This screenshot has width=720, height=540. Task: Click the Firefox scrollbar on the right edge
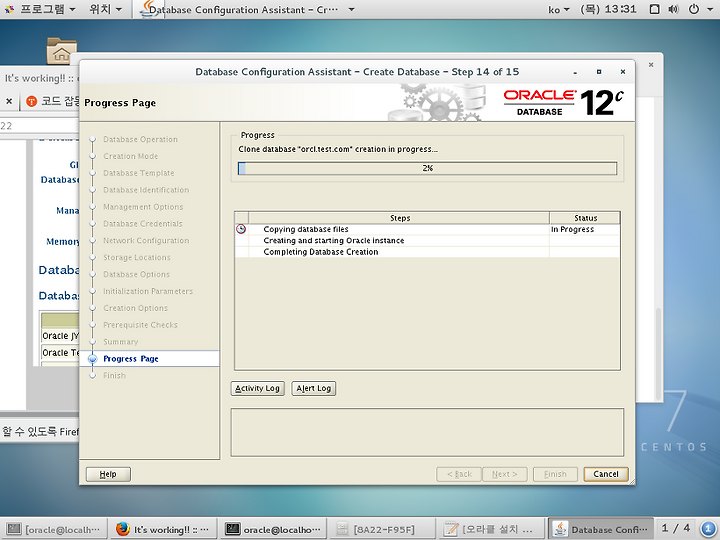658,354
